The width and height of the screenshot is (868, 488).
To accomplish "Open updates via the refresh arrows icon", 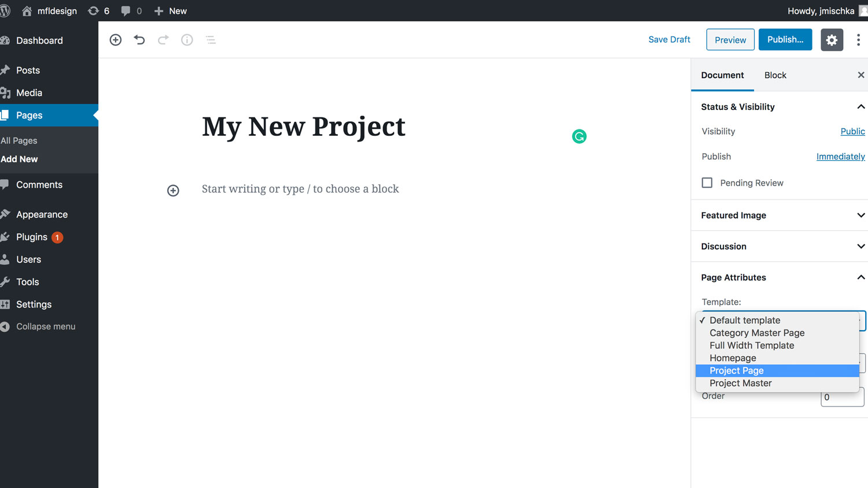I will coord(94,10).
